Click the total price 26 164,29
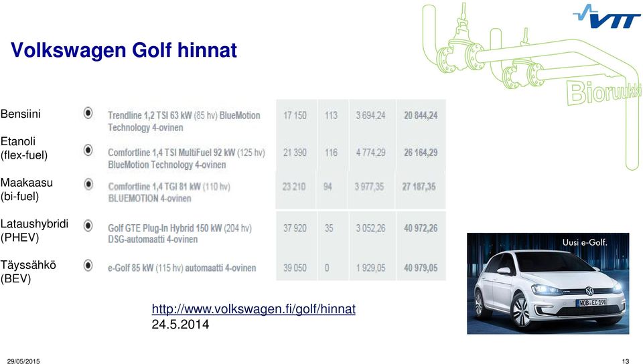Screen dimensions: 643x364 tap(421, 153)
